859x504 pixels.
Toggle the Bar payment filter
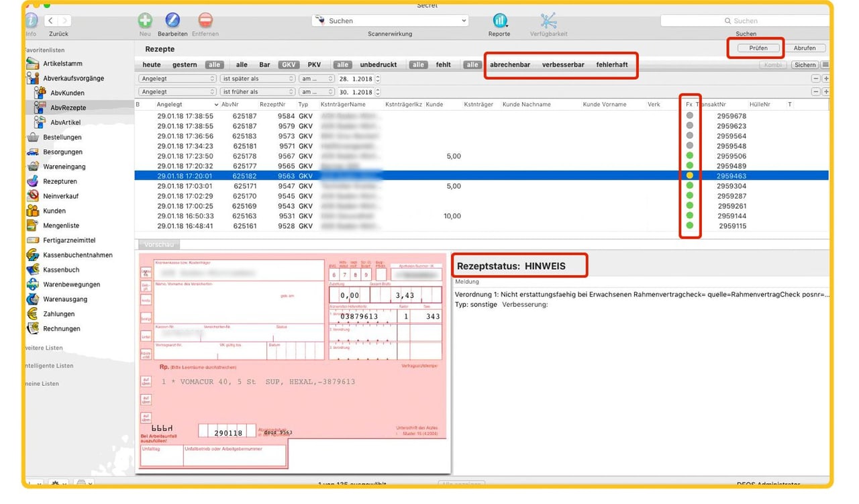point(264,65)
